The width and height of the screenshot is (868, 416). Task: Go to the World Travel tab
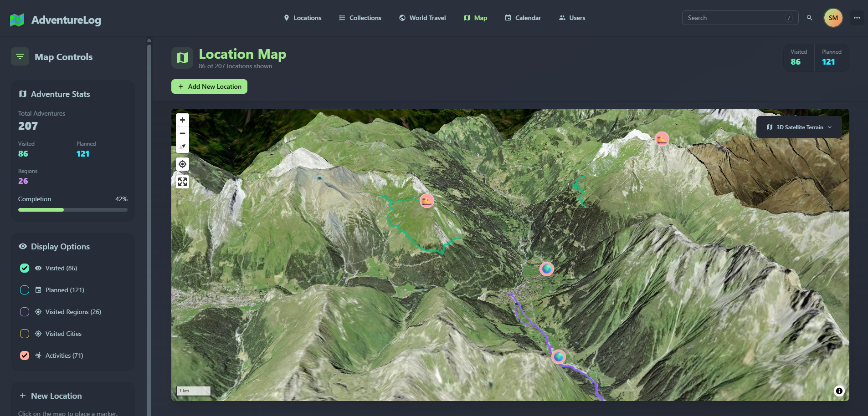tap(422, 18)
